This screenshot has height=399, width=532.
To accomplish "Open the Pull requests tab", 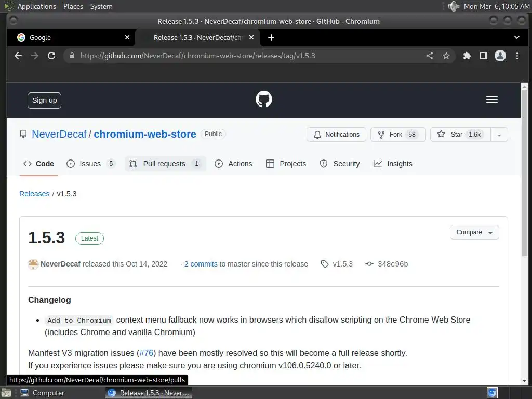I will coord(165,164).
